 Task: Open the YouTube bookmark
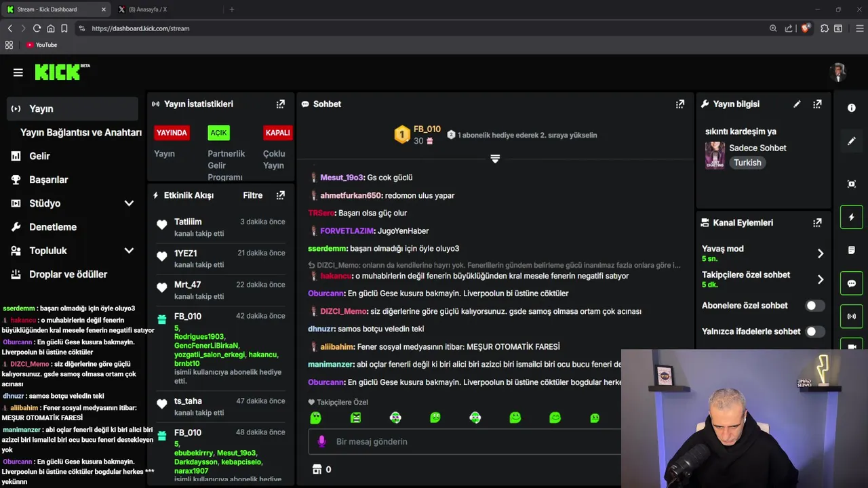[x=41, y=45]
